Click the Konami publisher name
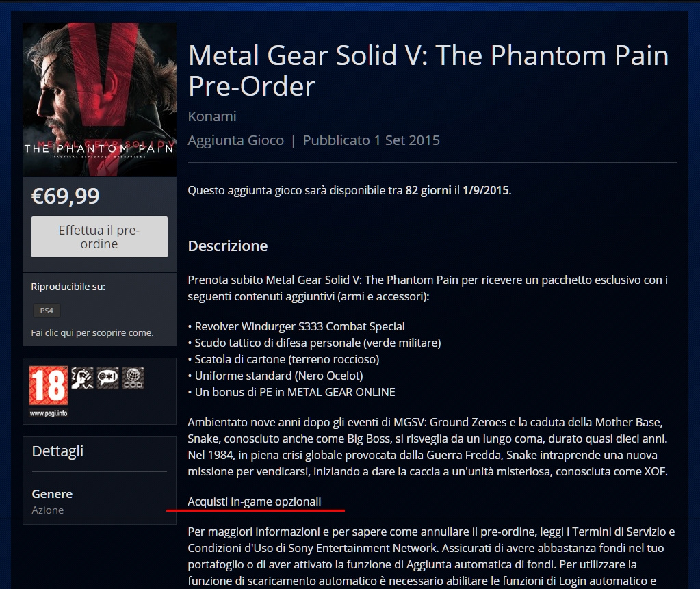700x589 pixels. point(212,116)
